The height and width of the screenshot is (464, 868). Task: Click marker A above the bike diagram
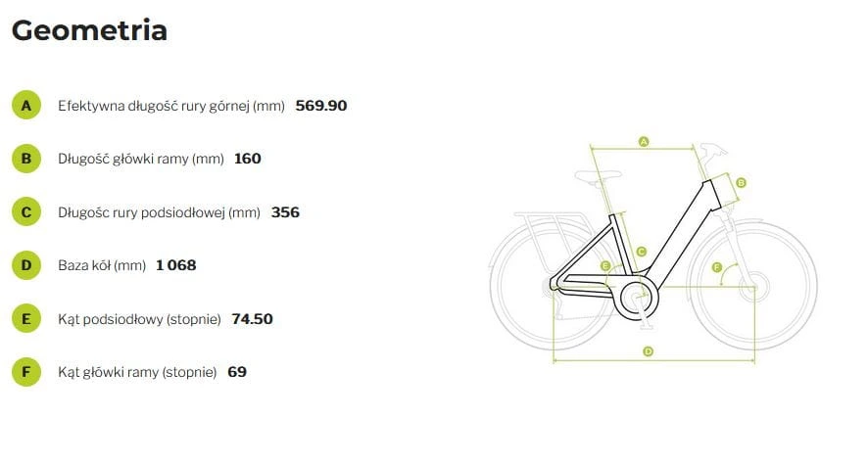[644, 142]
